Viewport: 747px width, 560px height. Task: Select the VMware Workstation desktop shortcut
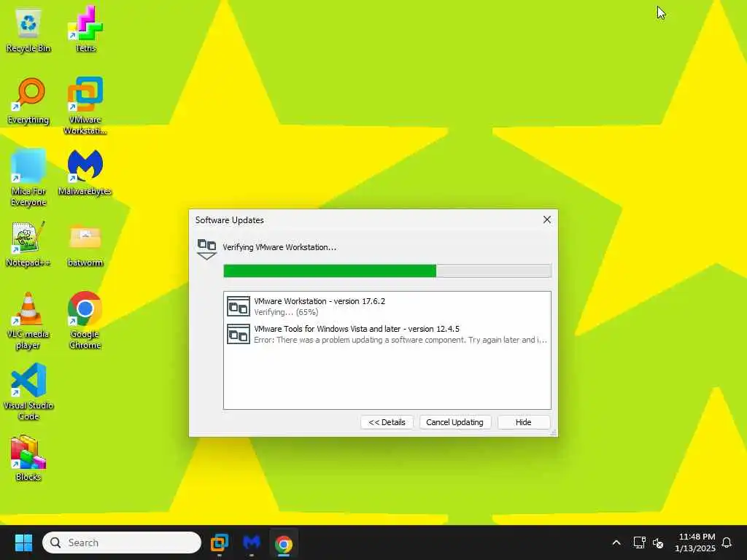(x=85, y=106)
